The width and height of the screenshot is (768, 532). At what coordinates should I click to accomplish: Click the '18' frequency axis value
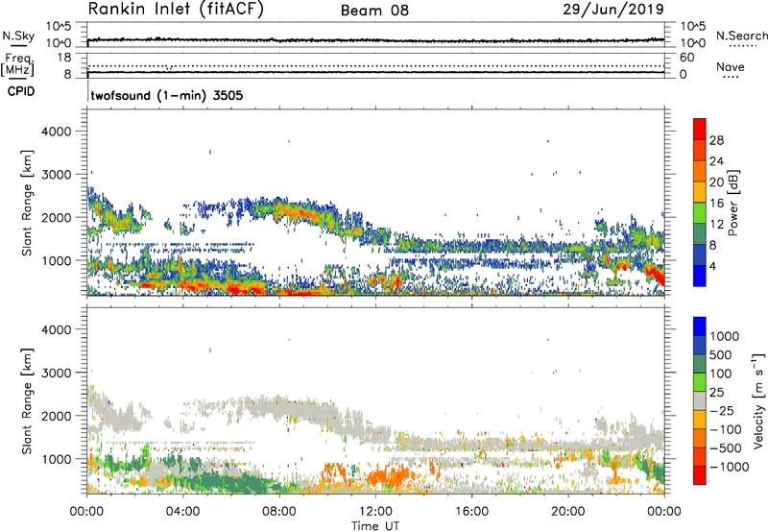point(64,58)
